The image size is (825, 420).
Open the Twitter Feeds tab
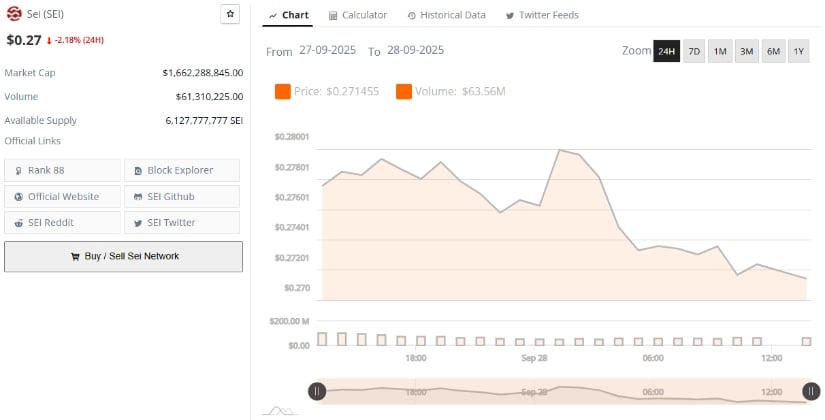[x=541, y=15]
